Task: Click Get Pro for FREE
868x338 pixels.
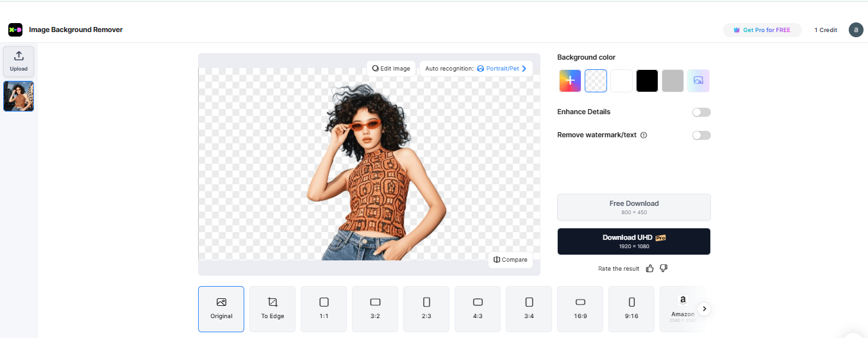Action: tap(762, 30)
